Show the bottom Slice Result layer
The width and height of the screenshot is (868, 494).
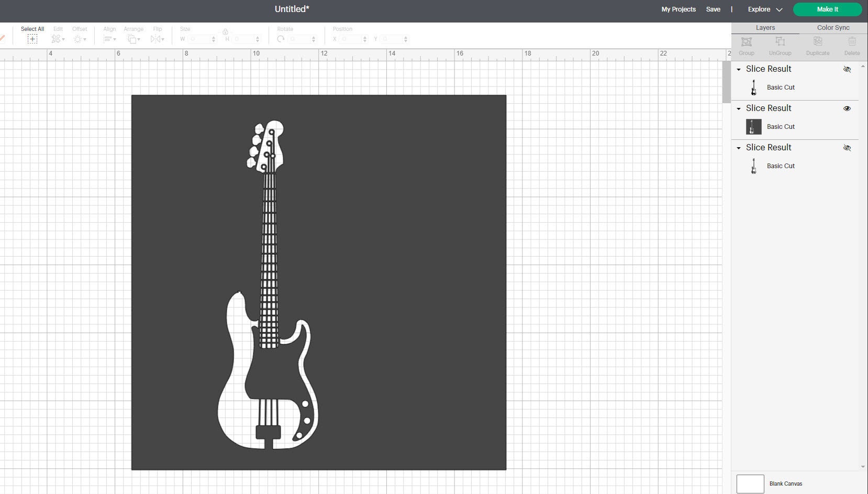(847, 148)
